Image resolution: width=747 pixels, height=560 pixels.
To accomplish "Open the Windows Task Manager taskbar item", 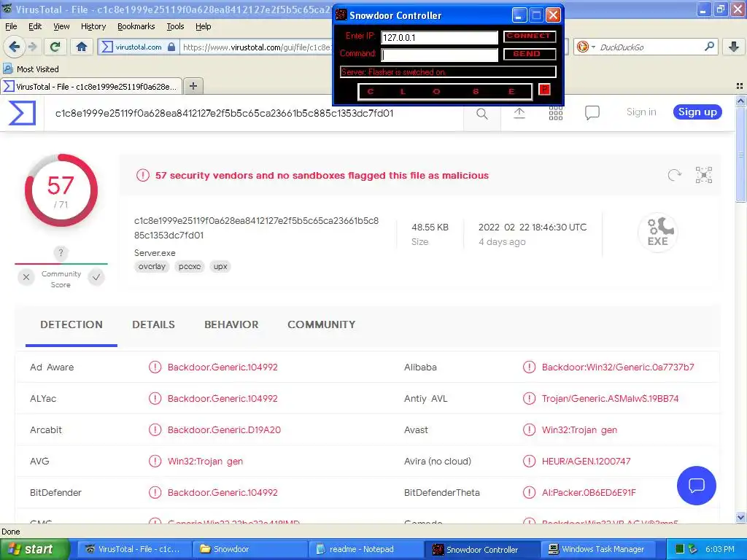I will click(x=598, y=549).
